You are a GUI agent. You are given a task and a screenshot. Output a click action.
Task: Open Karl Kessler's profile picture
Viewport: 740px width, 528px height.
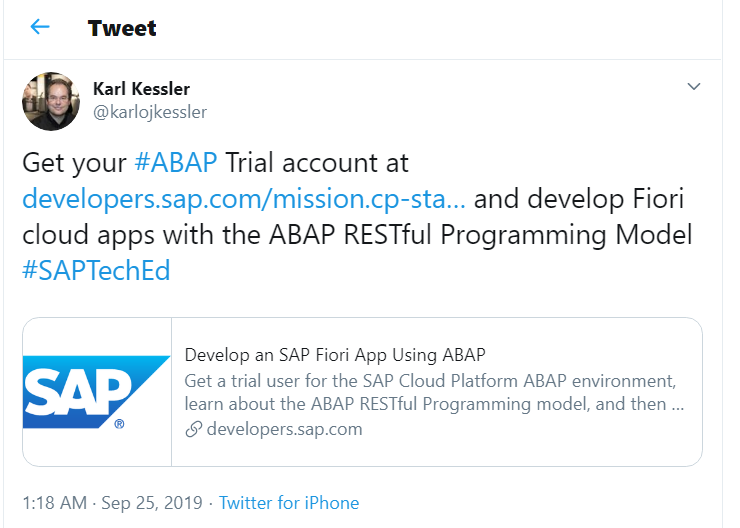point(51,101)
